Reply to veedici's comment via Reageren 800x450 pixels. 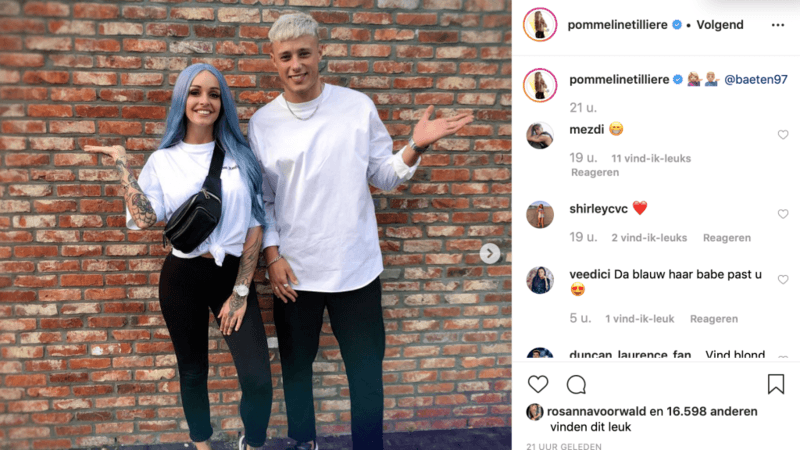pyautogui.click(x=714, y=319)
